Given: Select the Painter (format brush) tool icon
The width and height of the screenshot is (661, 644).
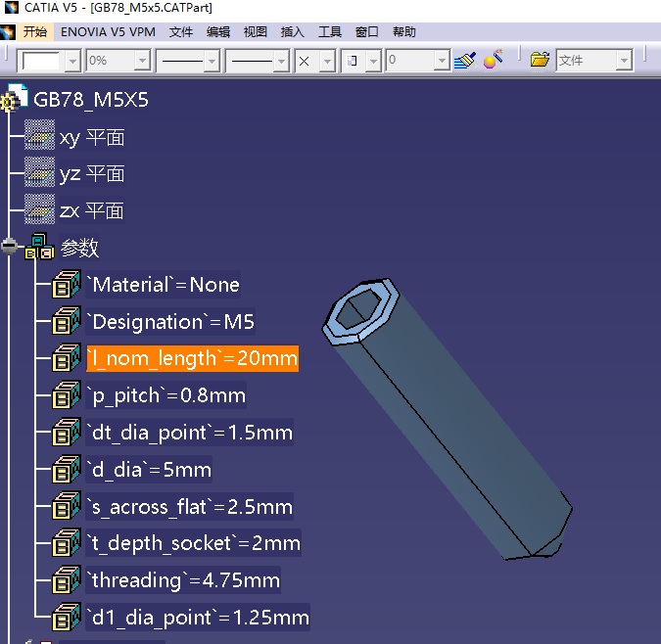Looking at the screenshot, I should pos(465,61).
